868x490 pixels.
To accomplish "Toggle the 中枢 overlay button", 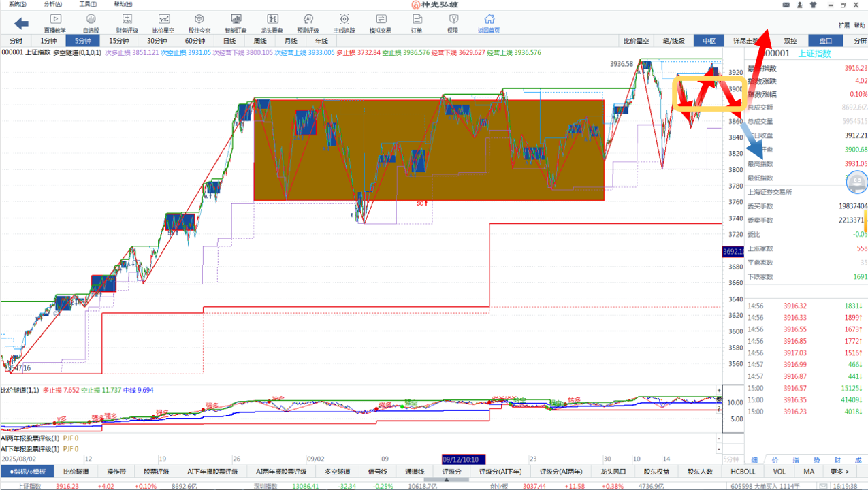I will 709,41.
